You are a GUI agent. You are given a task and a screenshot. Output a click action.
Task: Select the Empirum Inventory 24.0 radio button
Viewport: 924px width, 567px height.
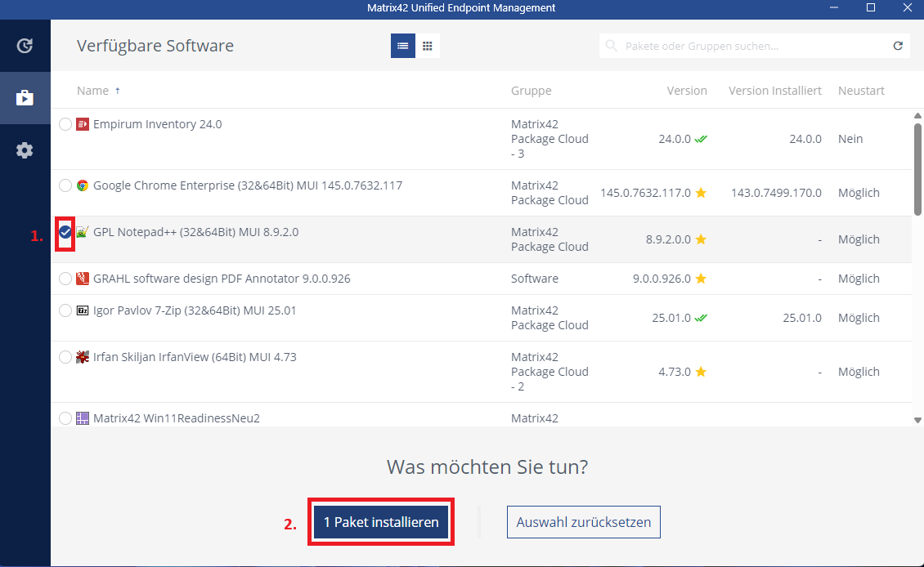pyautogui.click(x=65, y=124)
